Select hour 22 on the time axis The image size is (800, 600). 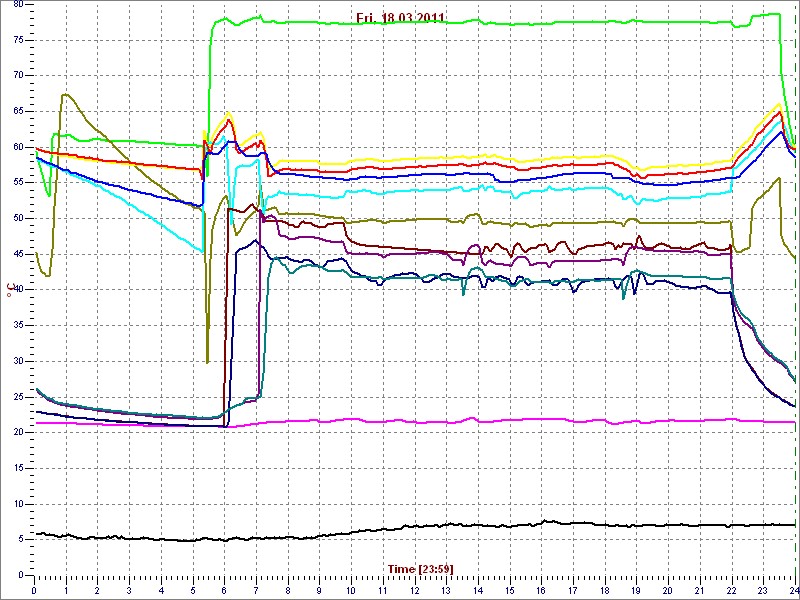point(732,590)
